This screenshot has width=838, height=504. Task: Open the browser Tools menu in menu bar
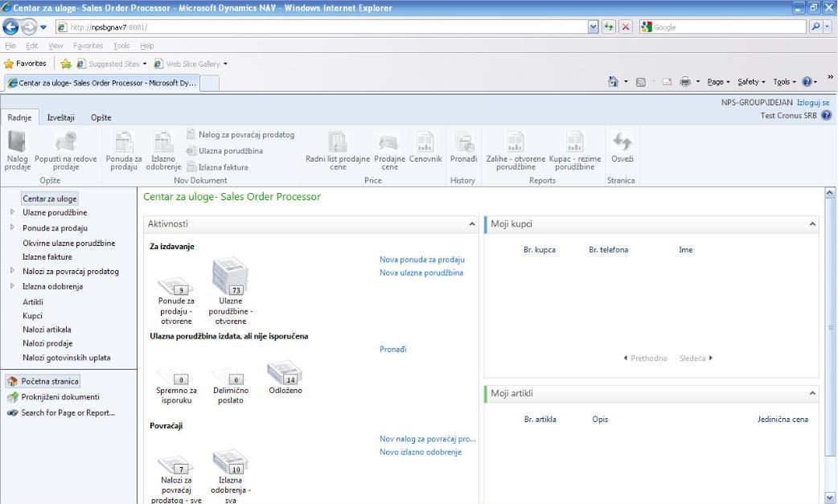click(x=121, y=46)
